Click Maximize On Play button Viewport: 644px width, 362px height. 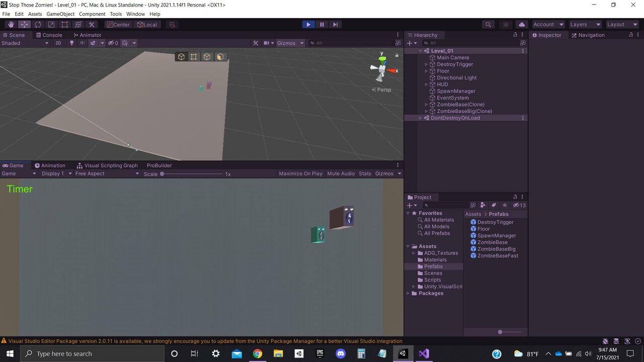click(300, 173)
